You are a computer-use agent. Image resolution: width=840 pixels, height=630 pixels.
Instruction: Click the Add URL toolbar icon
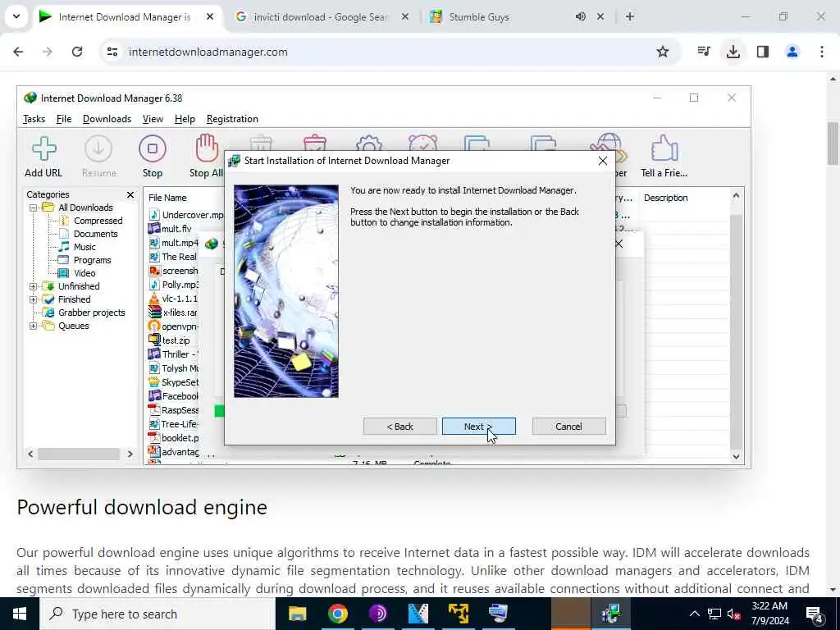[x=44, y=149]
